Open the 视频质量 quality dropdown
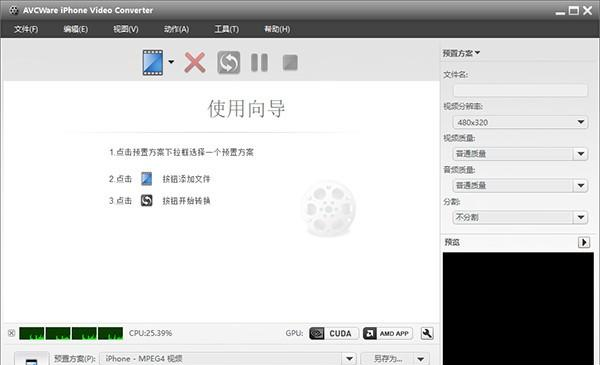 click(x=520, y=154)
